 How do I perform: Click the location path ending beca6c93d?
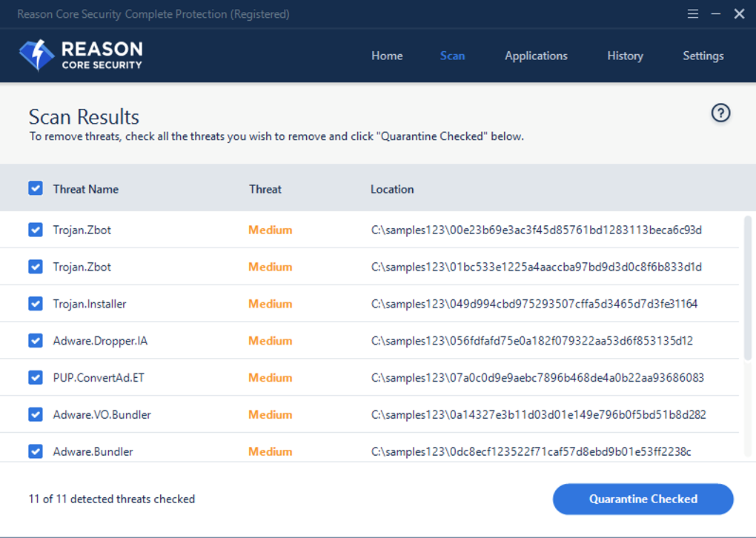536,230
